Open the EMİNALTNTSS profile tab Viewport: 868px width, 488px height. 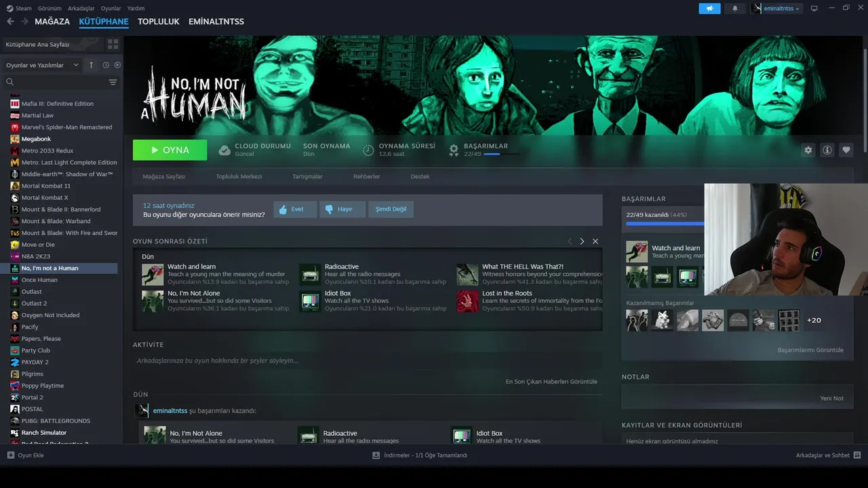216,22
